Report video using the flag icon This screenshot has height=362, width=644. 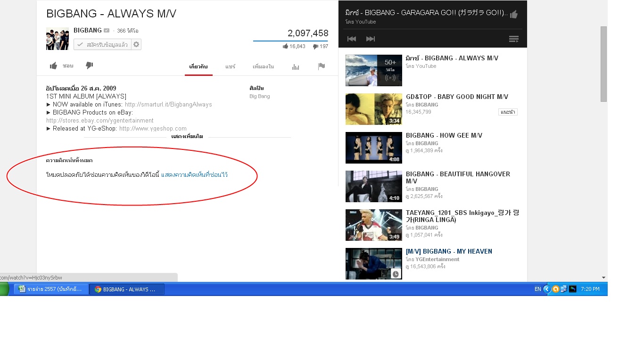pyautogui.click(x=322, y=66)
